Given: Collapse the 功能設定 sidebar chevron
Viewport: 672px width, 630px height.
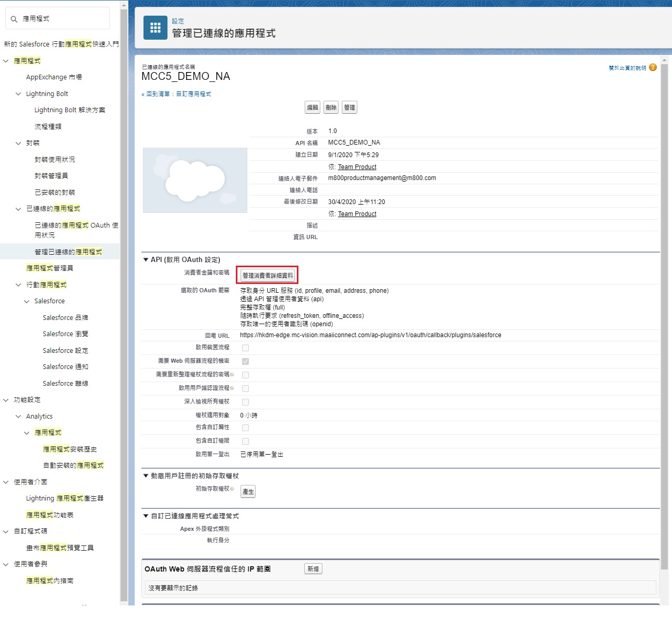Looking at the screenshot, I should click(x=6, y=400).
